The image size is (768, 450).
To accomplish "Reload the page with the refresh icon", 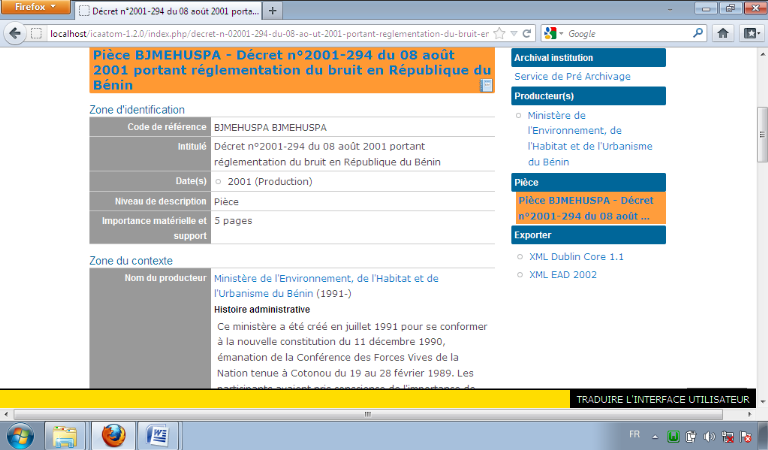I will pos(527,34).
